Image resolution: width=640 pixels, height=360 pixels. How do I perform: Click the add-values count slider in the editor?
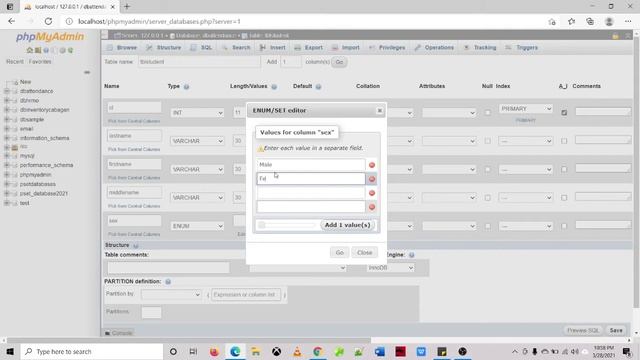[x=287, y=225]
